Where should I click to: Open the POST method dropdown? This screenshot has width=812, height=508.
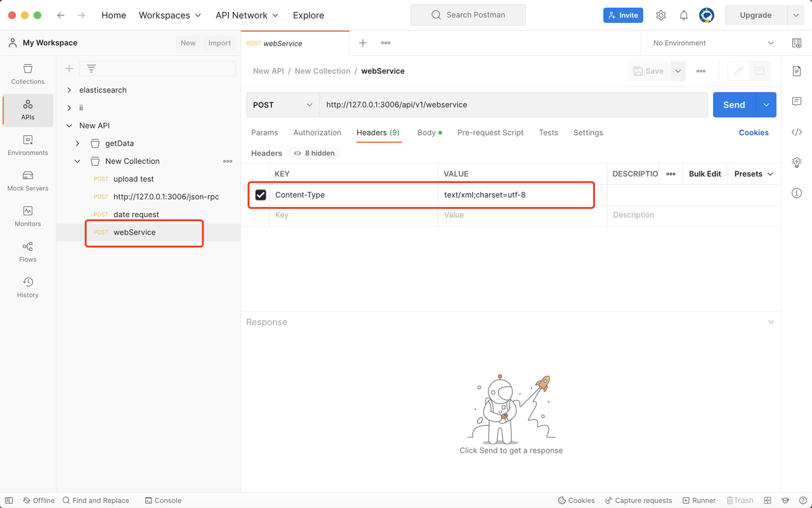pos(283,105)
